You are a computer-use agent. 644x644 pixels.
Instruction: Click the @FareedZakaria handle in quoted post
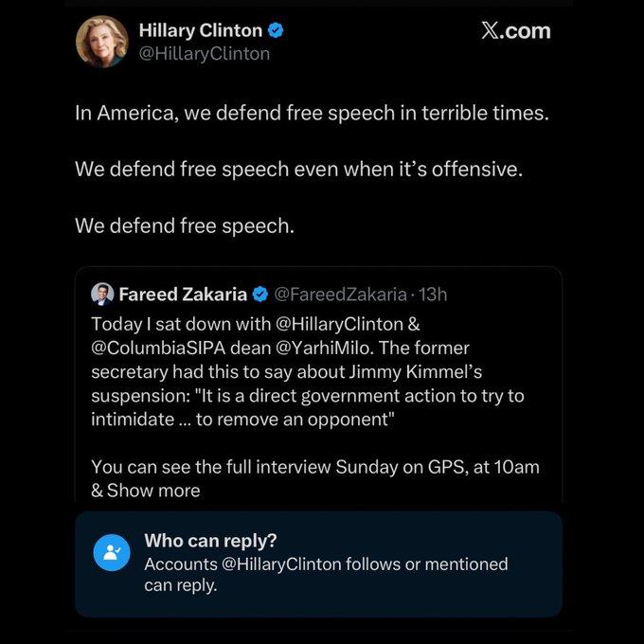(340, 294)
